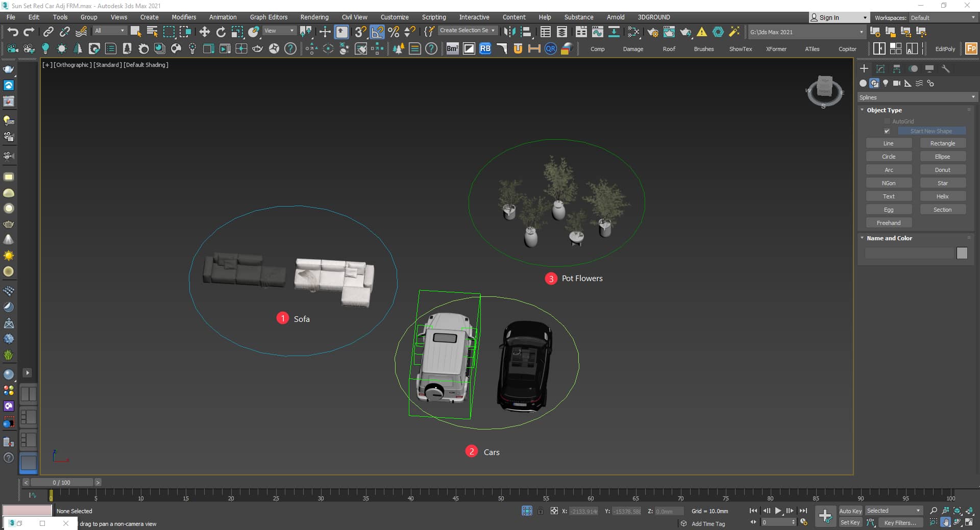Click the Select and Rotate tool
Screen dimensions: 980x530
[x=220, y=32]
